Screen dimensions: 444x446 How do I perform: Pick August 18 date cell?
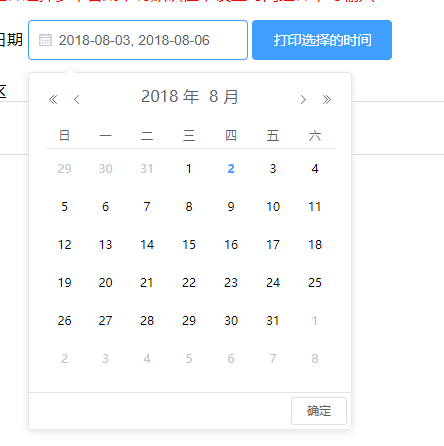tap(315, 245)
